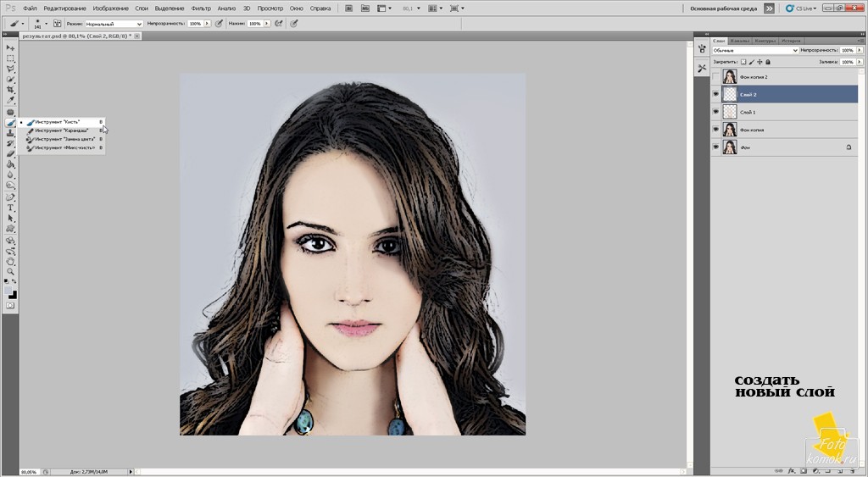Select the Move tool
This screenshot has width=868, height=477.
11,48
